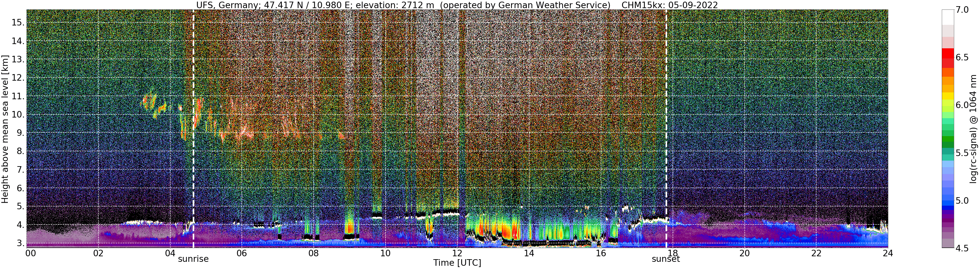Click the 20 tick on the time axis
The width and height of the screenshot is (980, 269).
(744, 253)
